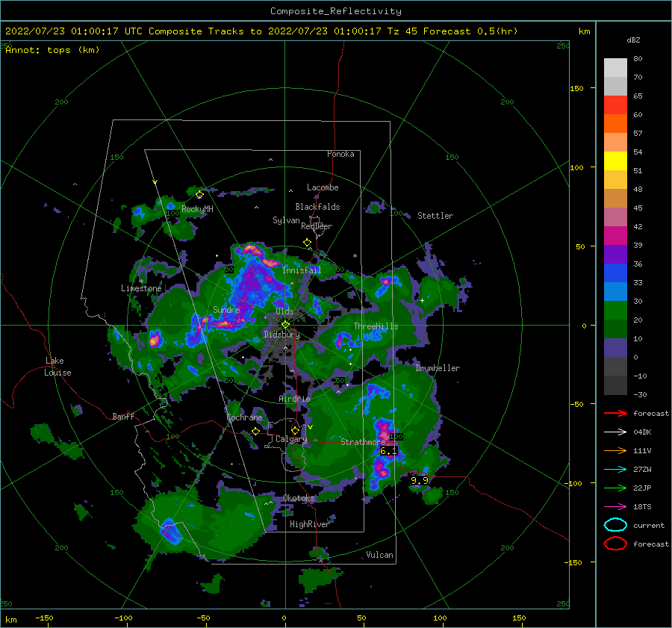Click the Stettler label
Screen dimensions: 672x628
pos(435,216)
